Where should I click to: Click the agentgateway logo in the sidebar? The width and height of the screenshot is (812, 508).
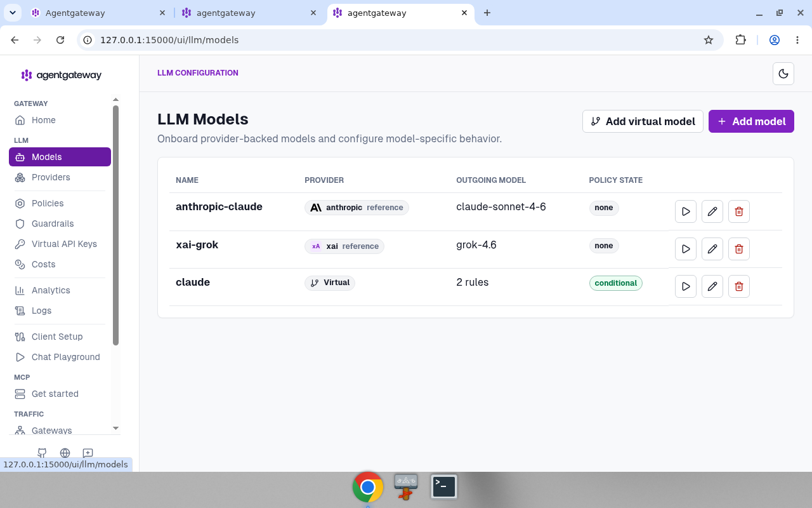61,75
